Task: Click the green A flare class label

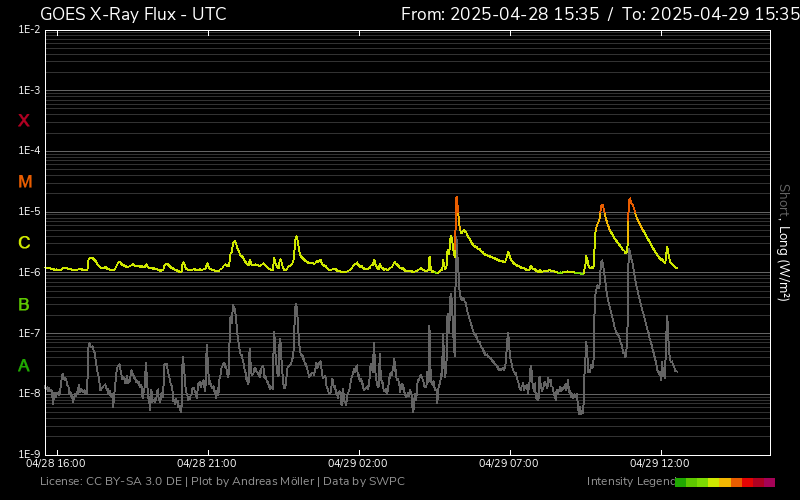Action: (24, 365)
